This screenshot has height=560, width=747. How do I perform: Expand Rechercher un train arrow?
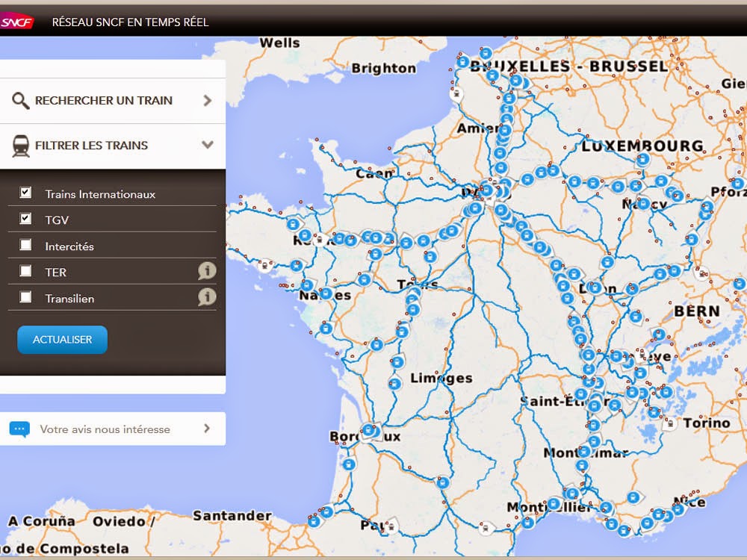click(x=207, y=101)
